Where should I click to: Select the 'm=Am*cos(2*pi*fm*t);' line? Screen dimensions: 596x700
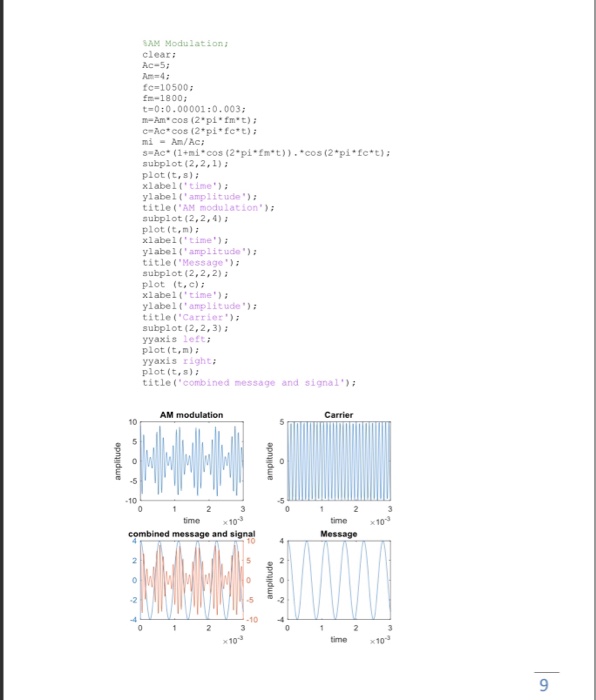pyautogui.click(x=200, y=120)
